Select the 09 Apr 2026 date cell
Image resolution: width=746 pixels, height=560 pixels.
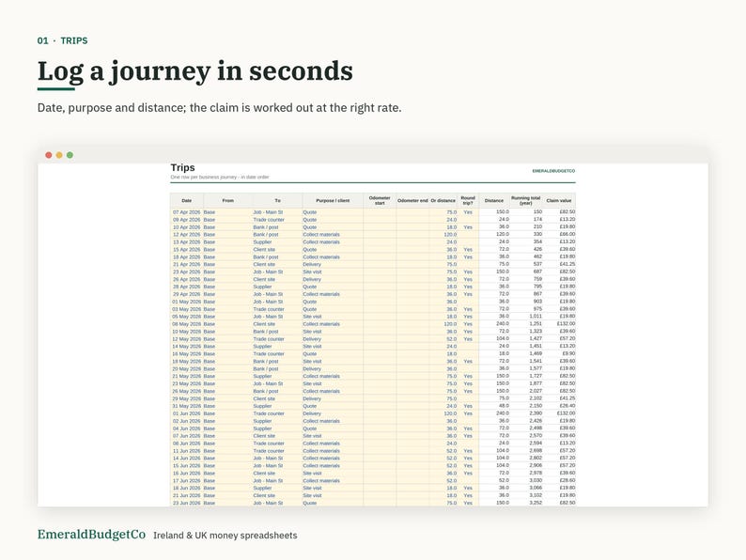point(186,220)
